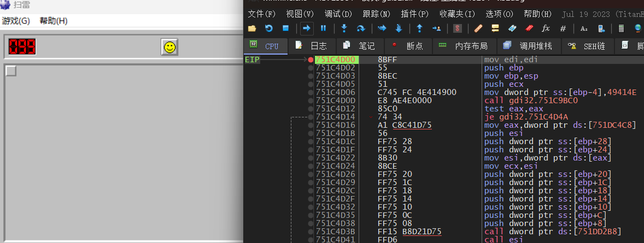The image size is (644, 243).
Task: Open the Functions fx icon
Action: coord(546,28)
